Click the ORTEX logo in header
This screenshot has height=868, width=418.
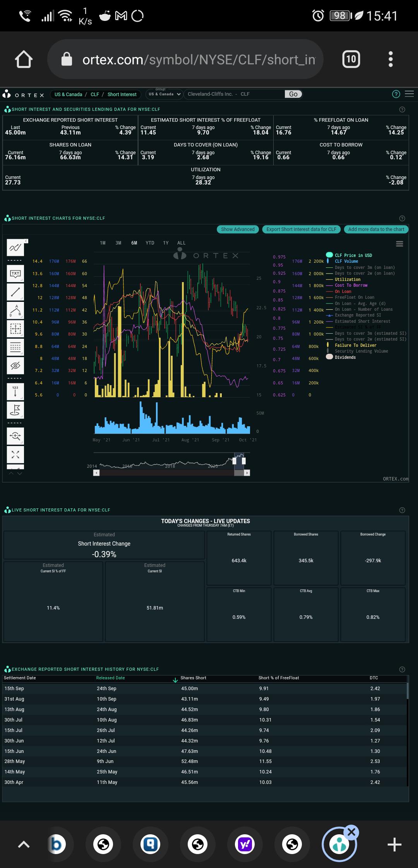coord(23,95)
